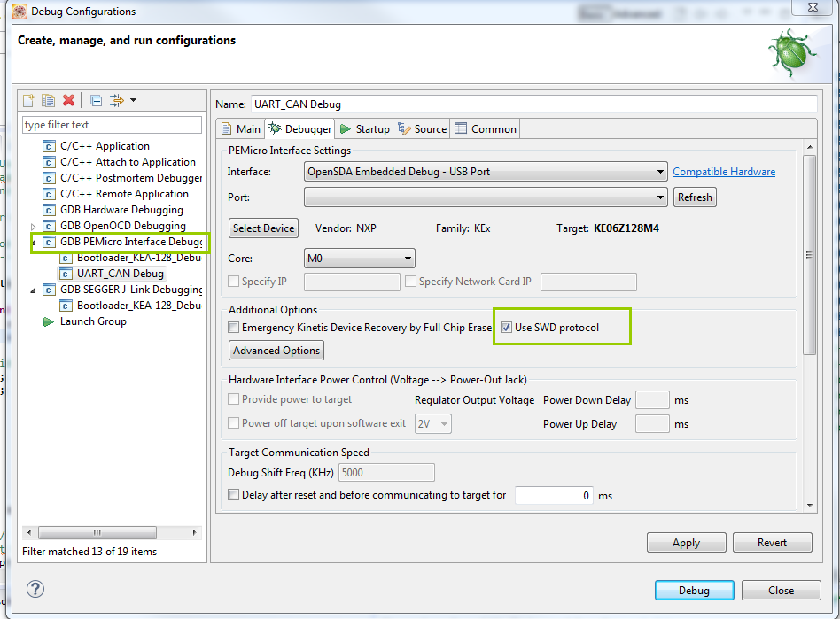
Task: Open the filter options dropdown arrow
Action: [x=134, y=100]
